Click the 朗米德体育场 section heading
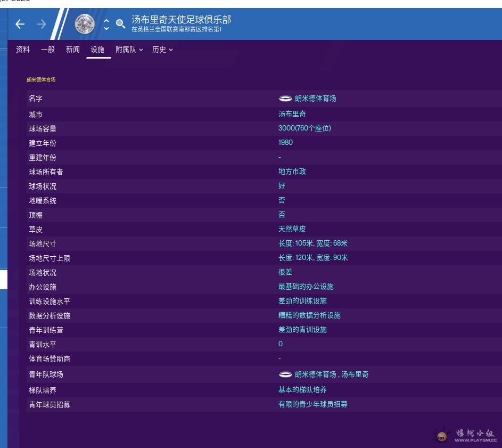Image resolution: width=502 pixels, height=448 pixels. 41,79
